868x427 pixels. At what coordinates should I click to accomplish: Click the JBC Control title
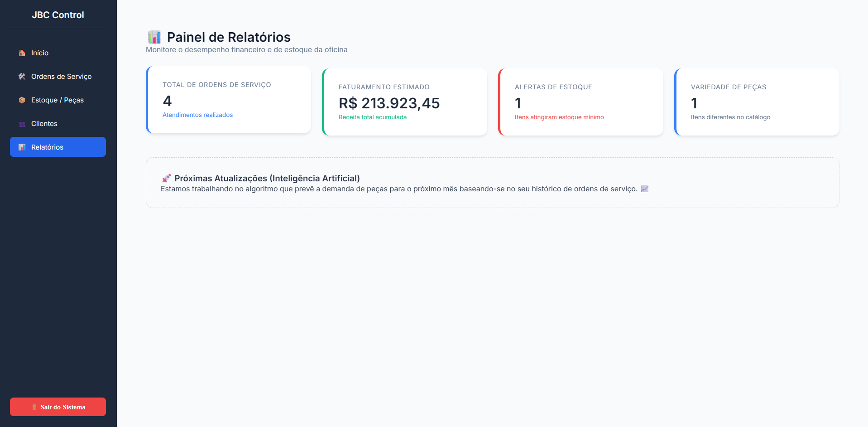click(58, 15)
